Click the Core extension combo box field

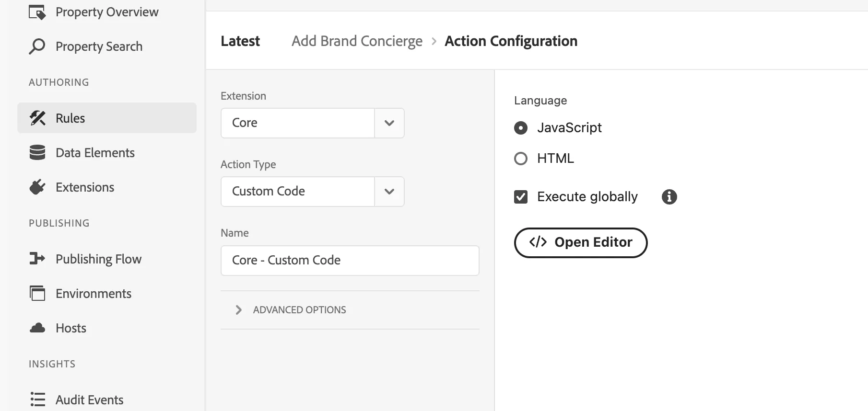point(298,123)
